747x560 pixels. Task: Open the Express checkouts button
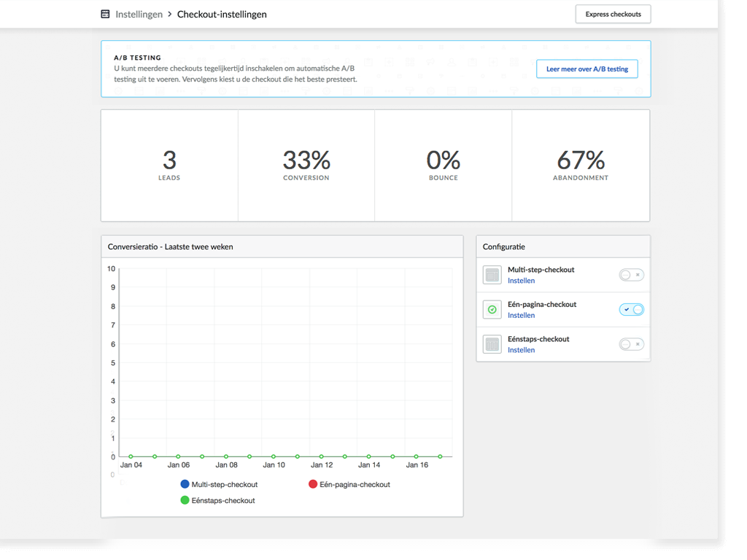pos(613,15)
